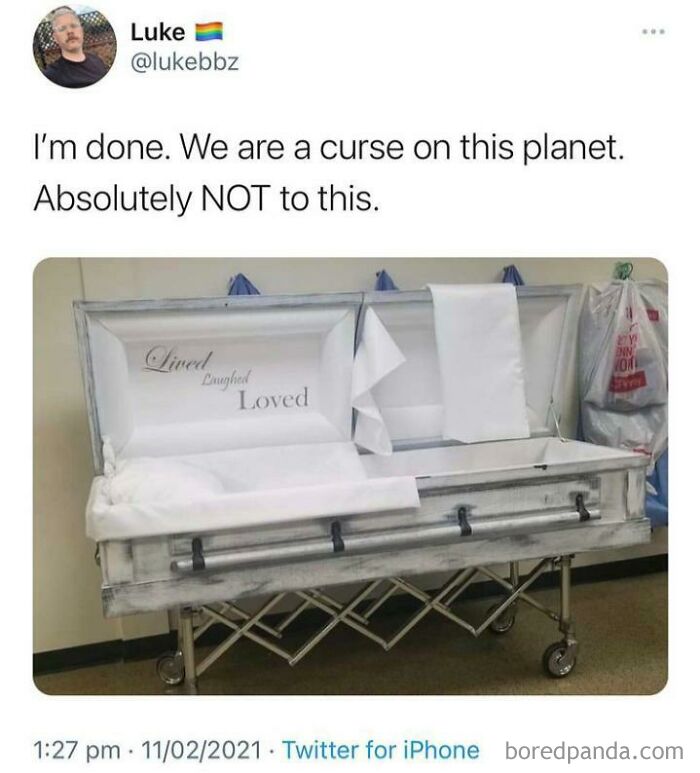This screenshot has width=700, height=773.
Task: Select the 'Absolutely NOT to this.' line
Action: (207, 199)
